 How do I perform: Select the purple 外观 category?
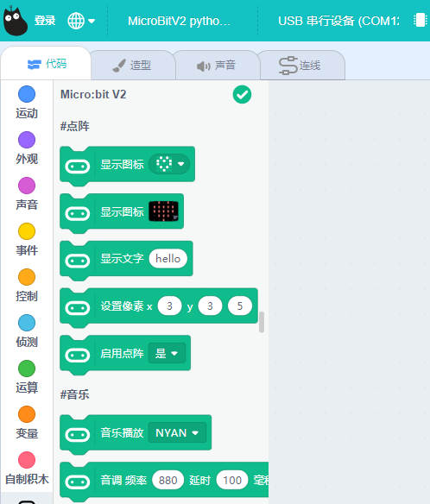click(27, 148)
